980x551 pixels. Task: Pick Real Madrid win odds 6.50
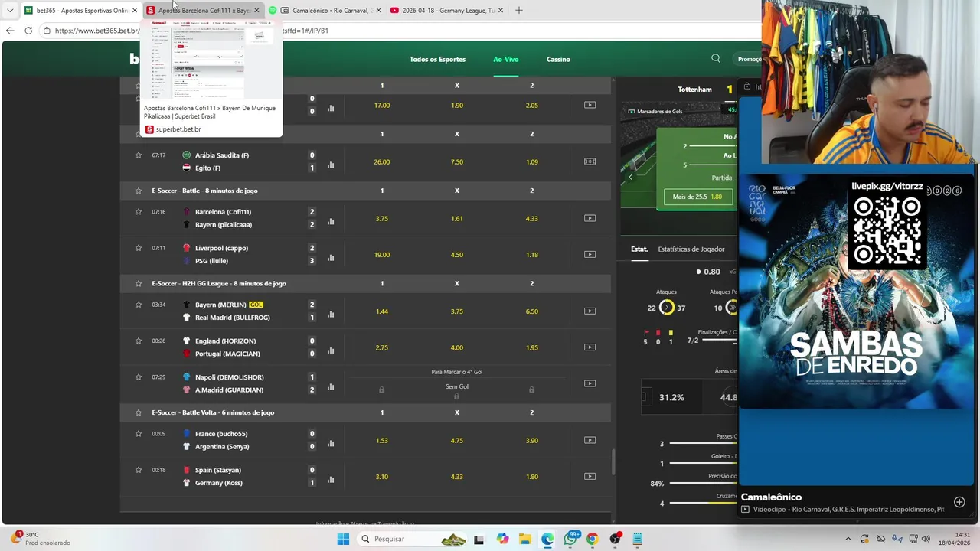pos(532,311)
